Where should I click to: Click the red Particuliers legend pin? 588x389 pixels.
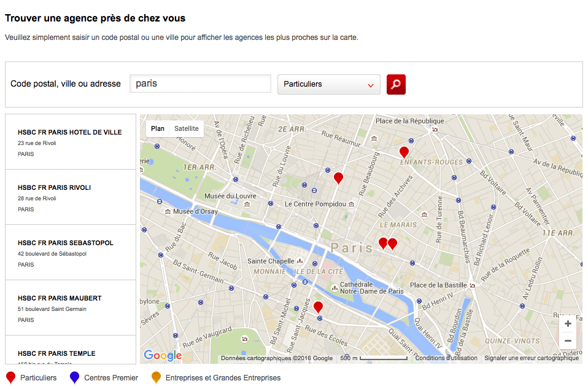[x=11, y=377]
